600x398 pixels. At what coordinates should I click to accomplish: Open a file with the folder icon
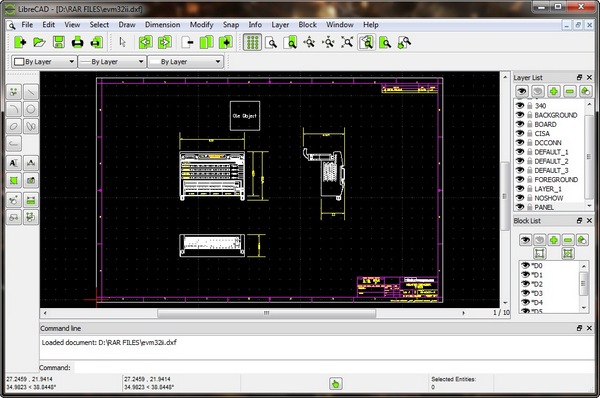click(x=39, y=42)
